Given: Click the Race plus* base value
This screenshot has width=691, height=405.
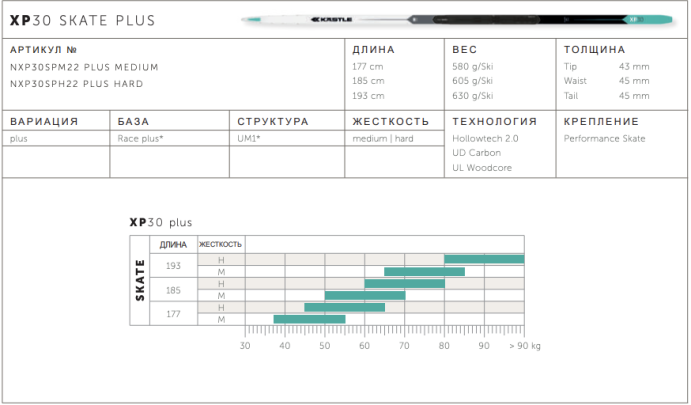Looking at the screenshot, I should click(x=141, y=139).
